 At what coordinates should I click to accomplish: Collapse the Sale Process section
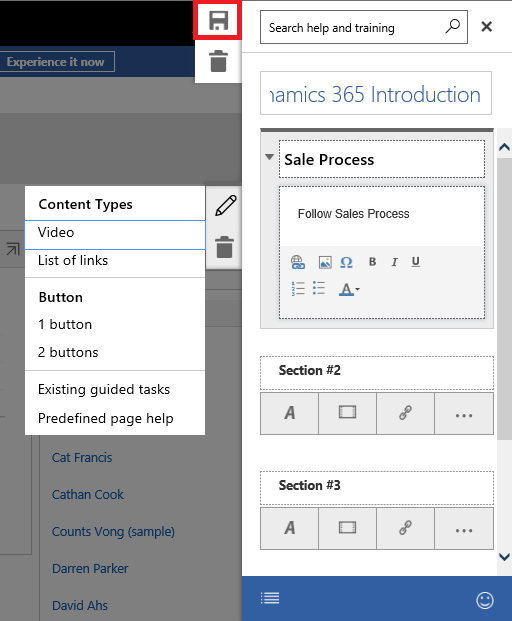pos(269,157)
